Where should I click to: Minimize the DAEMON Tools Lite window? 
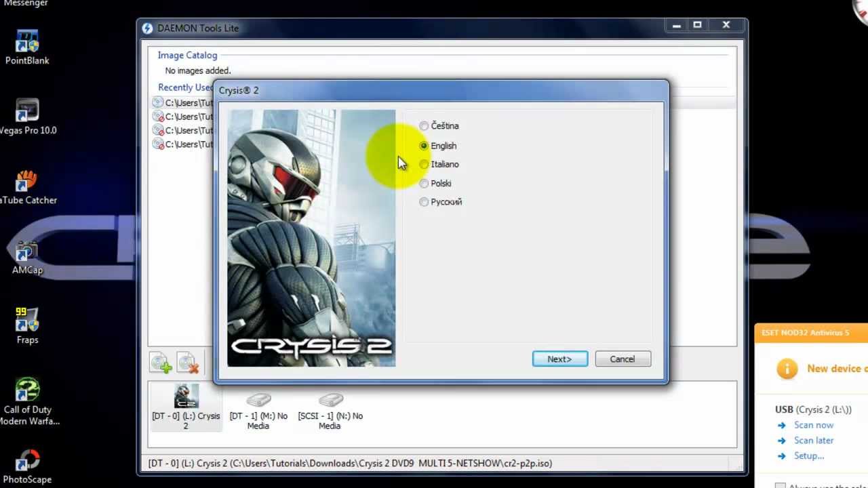click(x=677, y=26)
